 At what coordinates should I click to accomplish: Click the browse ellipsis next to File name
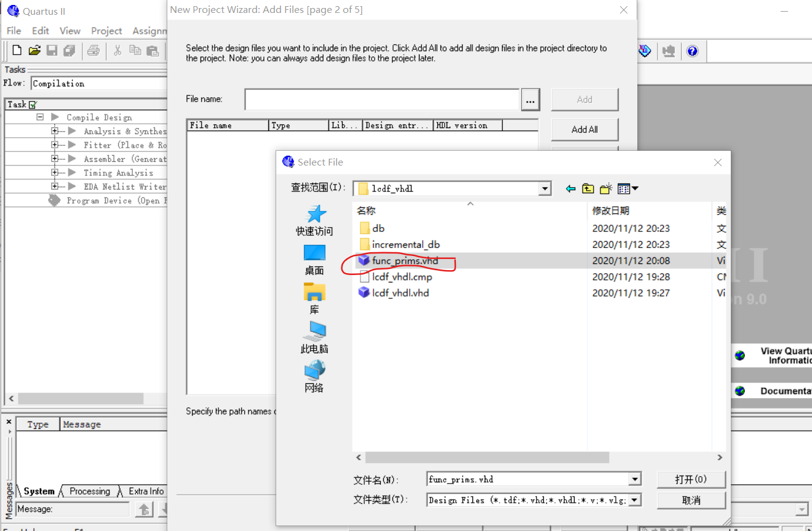pyautogui.click(x=530, y=99)
